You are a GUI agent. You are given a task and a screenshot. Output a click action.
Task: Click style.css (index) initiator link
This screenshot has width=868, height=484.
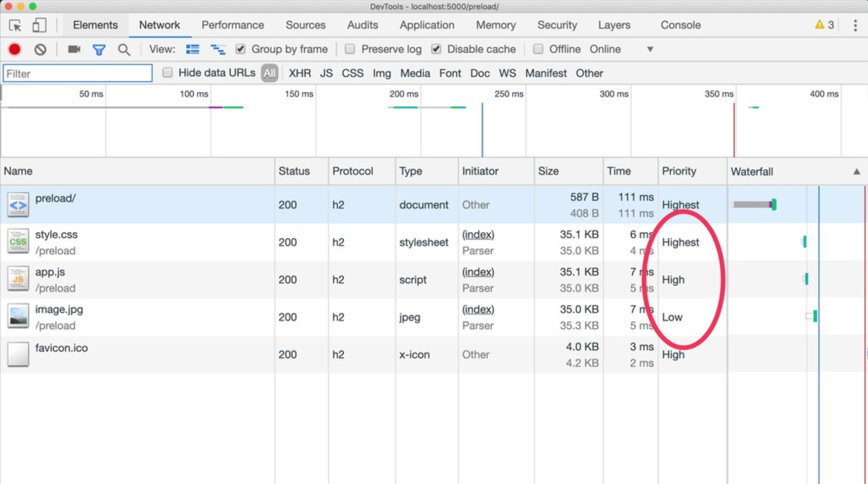478,234
